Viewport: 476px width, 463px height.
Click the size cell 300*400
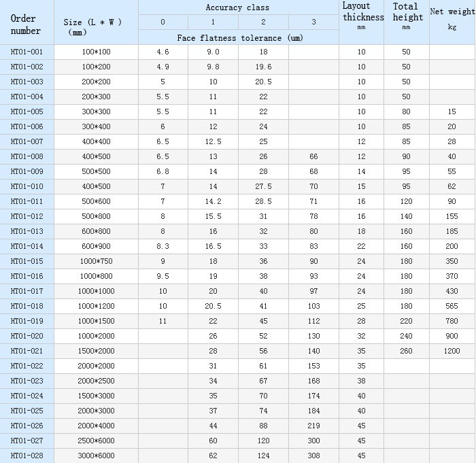97,126
